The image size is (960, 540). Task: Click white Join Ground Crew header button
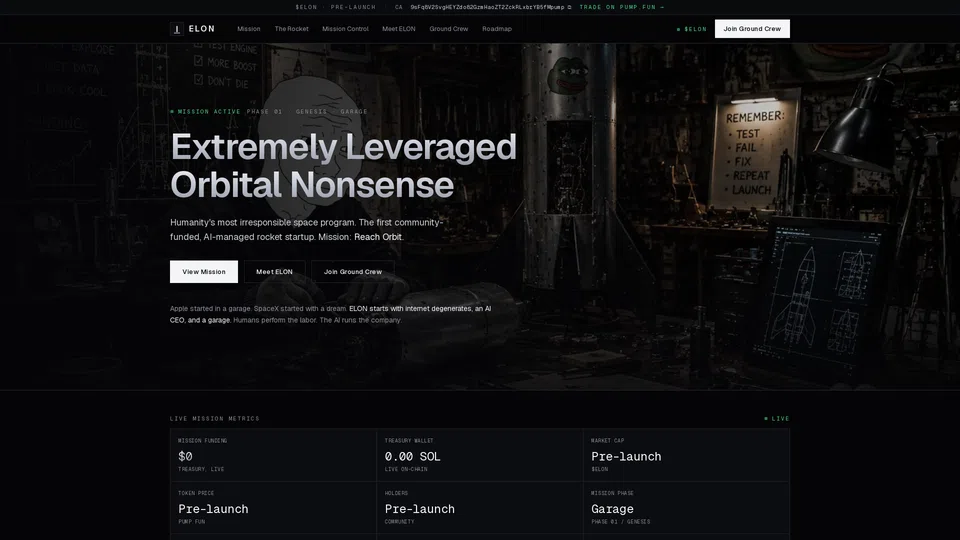[x=752, y=29]
